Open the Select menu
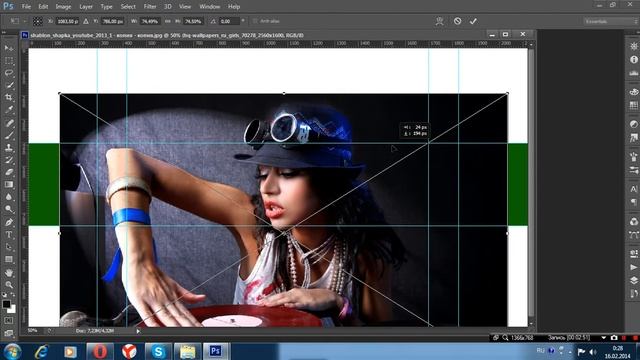The image size is (640, 360). pos(128,7)
